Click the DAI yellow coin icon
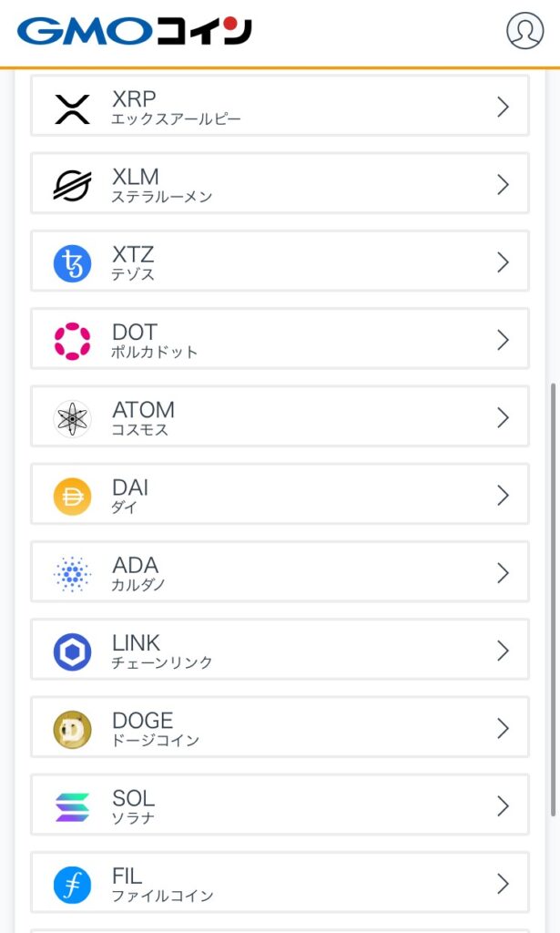 click(72, 496)
